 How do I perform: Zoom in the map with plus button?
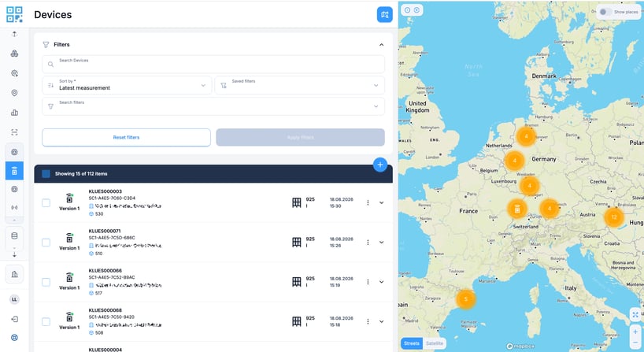coord(635,332)
